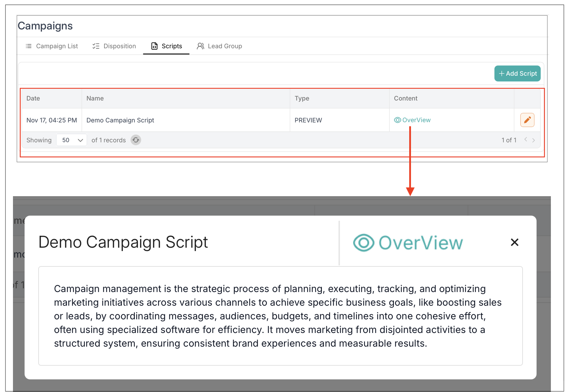Viewport: 570px width, 392px height.
Task: Close the Demo Campaign Script popup
Action: point(514,242)
